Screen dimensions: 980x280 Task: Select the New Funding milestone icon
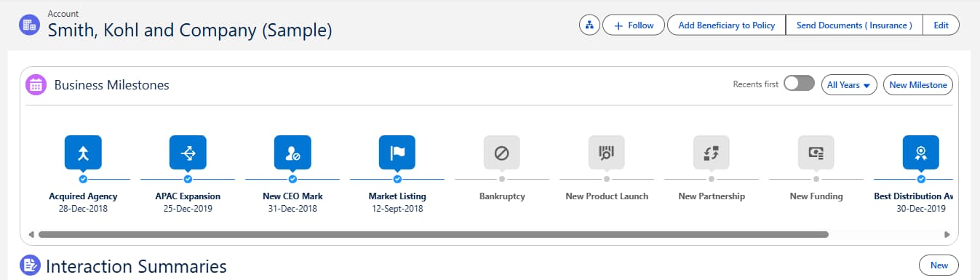tap(816, 153)
